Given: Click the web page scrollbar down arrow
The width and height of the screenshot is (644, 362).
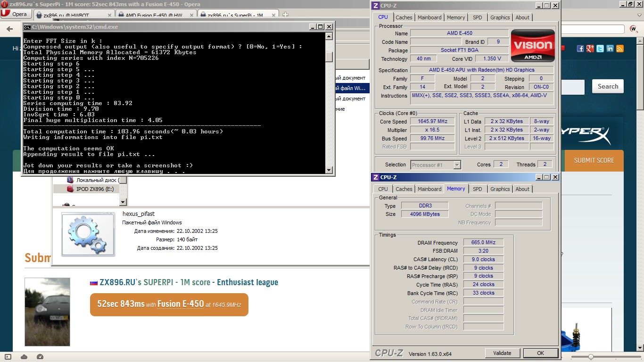Looking at the screenshot, I should coord(640,348).
